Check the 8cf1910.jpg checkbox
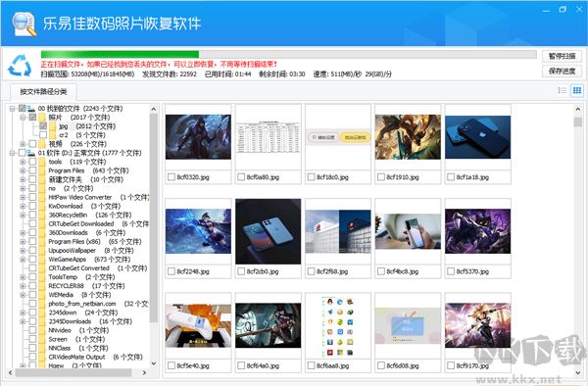588x386 pixels. click(x=381, y=177)
